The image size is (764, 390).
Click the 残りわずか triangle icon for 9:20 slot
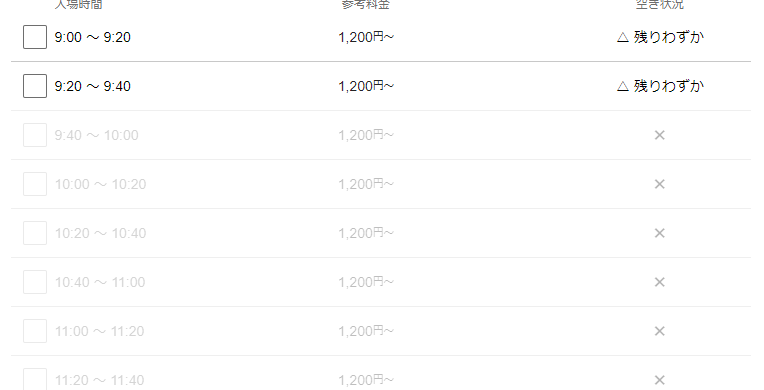(623, 86)
